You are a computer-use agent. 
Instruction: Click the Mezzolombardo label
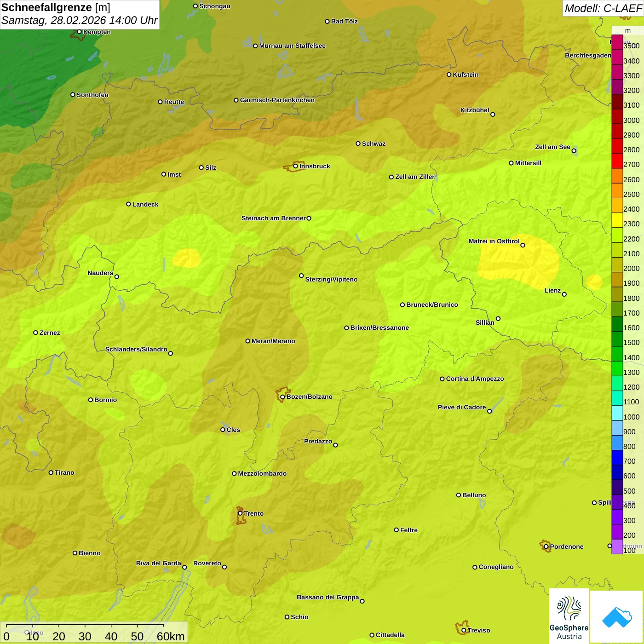point(262,473)
